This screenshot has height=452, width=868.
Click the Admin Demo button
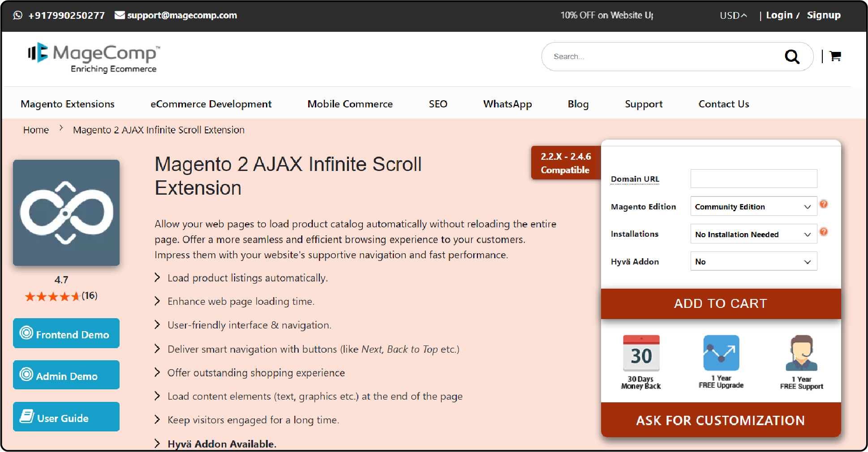66,375
